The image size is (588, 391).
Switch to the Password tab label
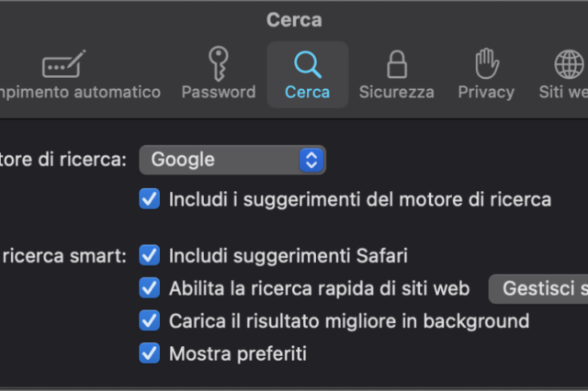[x=218, y=93]
